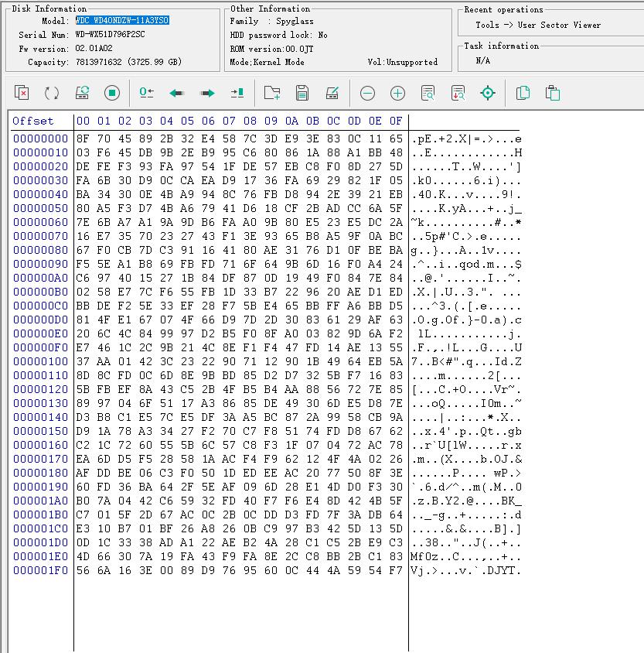Select offset row 00000100
Viewport: 644px width, 653px height.
(40, 361)
